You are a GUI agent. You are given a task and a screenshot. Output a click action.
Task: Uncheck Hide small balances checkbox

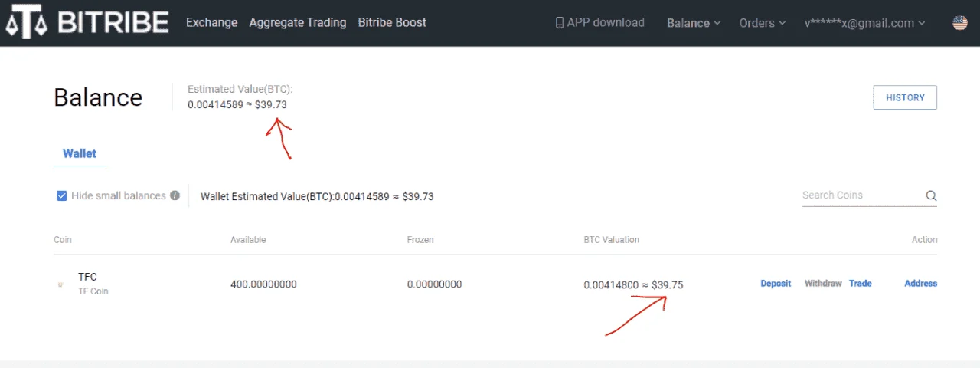[62, 195]
